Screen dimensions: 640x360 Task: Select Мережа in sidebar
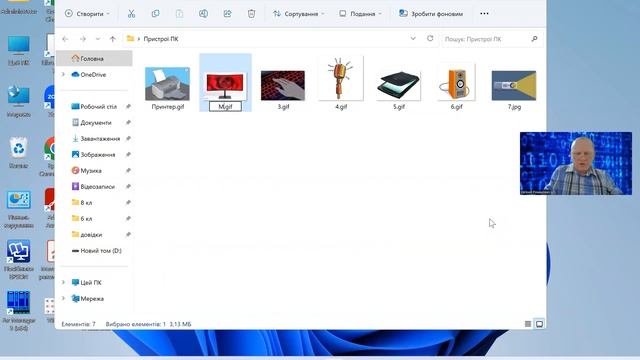(88, 299)
